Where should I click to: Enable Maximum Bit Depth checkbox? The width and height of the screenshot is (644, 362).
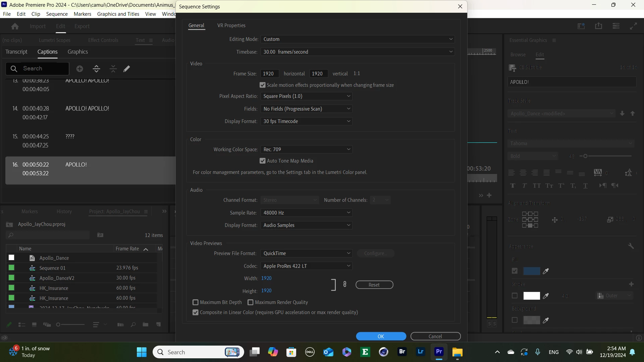click(196, 302)
